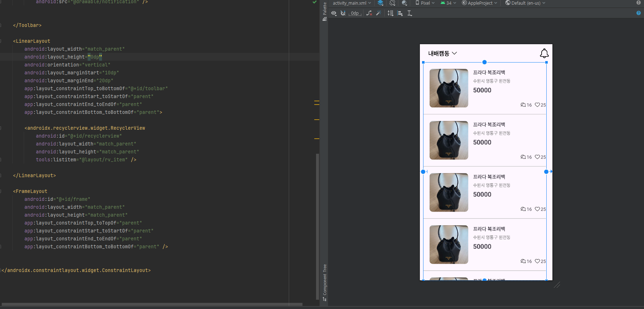Toggle View Options eye icon
This screenshot has height=309, width=644.
[334, 13]
